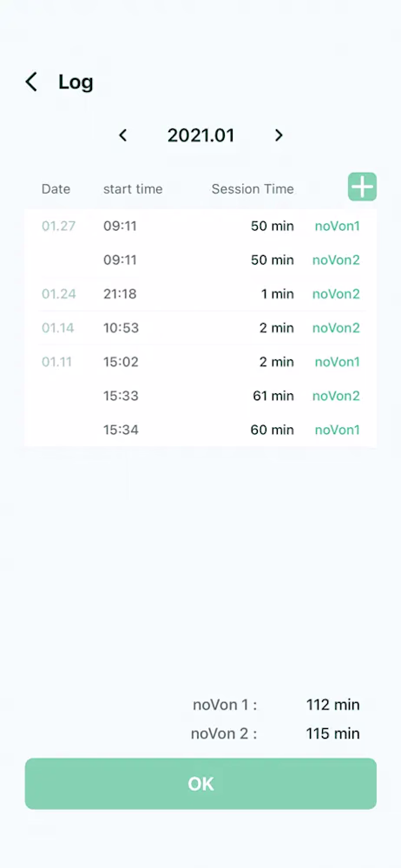
Task: Go to previous month with left chevron
Action: pyautogui.click(x=123, y=135)
